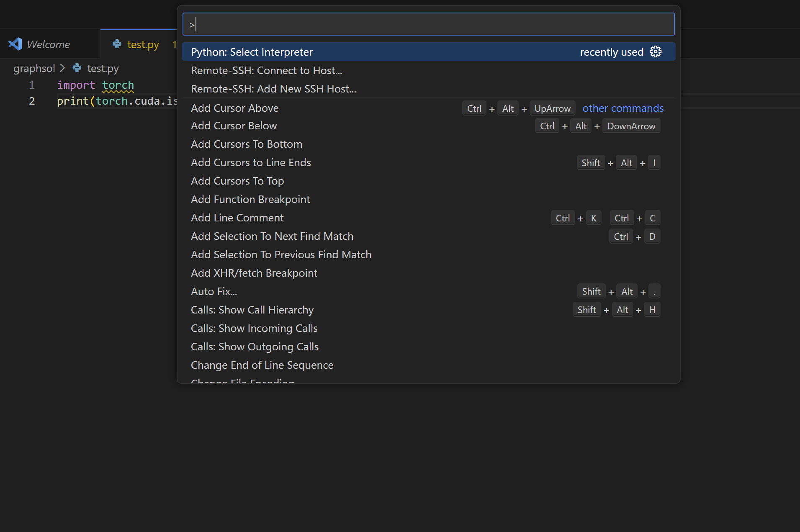
Task: Run Auto Fix command
Action: pyautogui.click(x=214, y=291)
